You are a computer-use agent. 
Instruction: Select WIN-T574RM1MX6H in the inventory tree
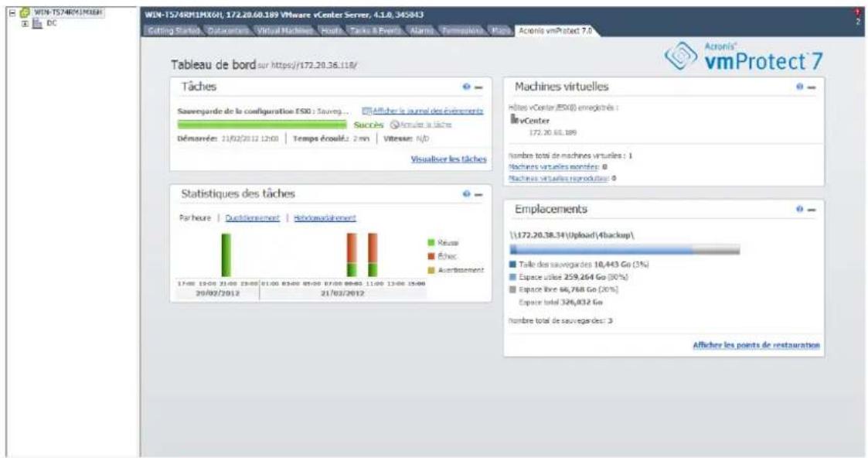67,12
